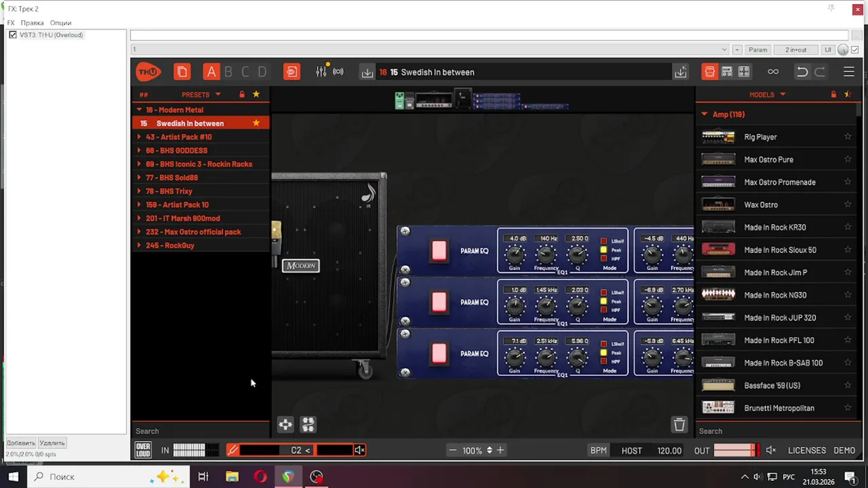
Task: Filter models by favorites star
Action: point(848,94)
